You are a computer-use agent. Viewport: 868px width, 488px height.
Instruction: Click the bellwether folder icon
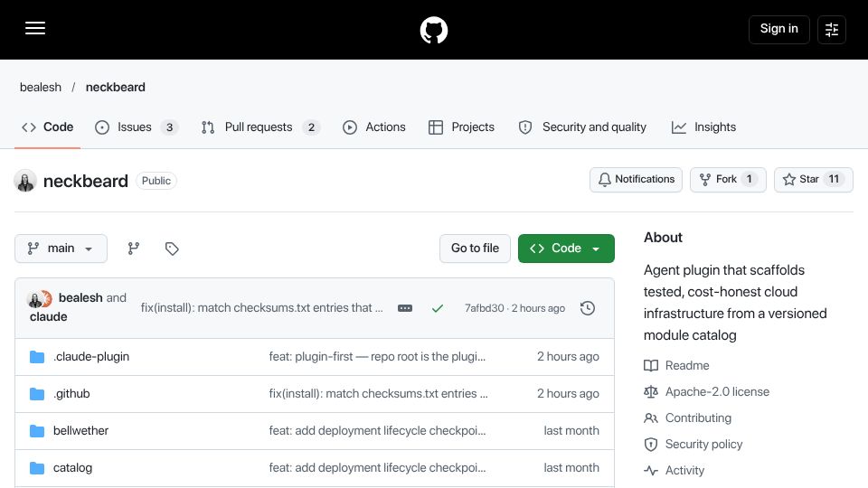pyautogui.click(x=37, y=431)
